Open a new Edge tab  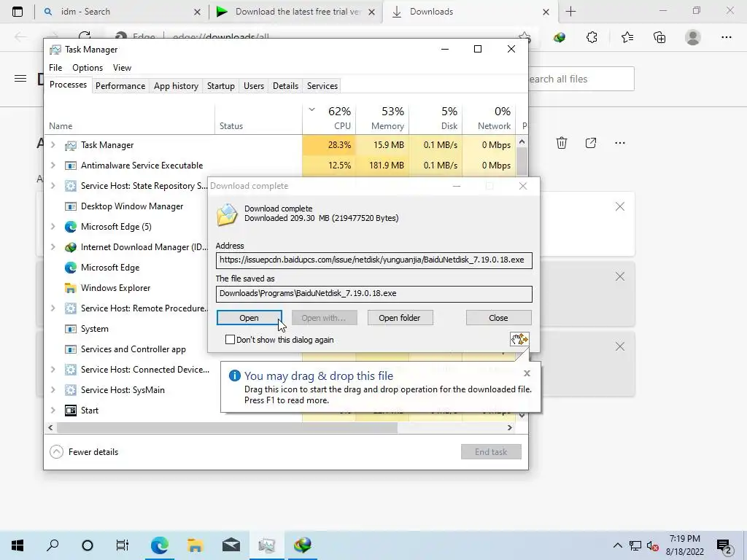[570, 12]
